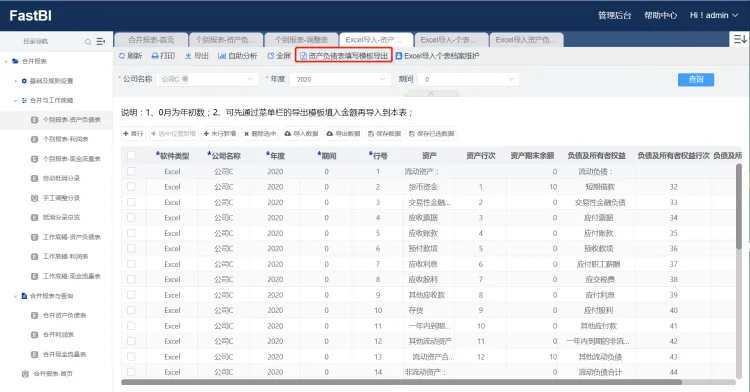750x392 pixels.
Task: Click 资产负债表填写模板导出 template export button
Action: click(344, 56)
